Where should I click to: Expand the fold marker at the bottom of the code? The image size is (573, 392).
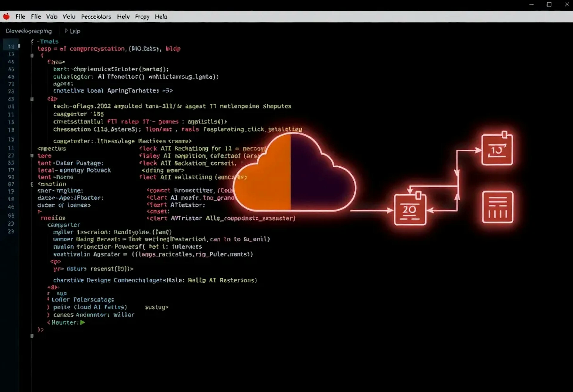(32, 336)
